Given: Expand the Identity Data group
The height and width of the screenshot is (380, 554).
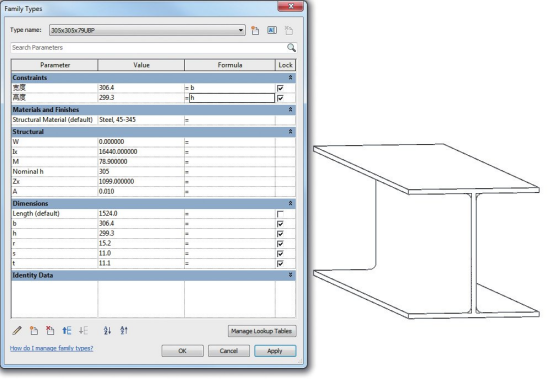Looking at the screenshot, I should 290,275.
